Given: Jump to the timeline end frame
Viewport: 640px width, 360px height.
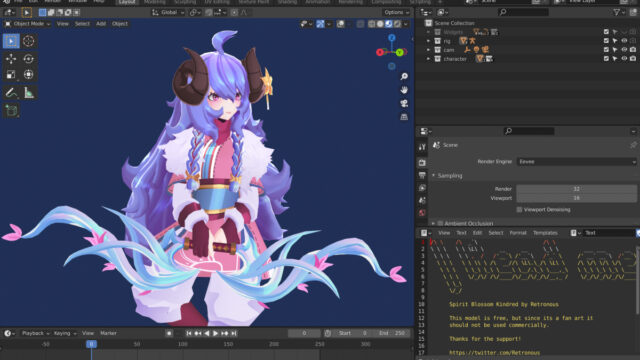Looking at the screenshot, I should click(234, 333).
